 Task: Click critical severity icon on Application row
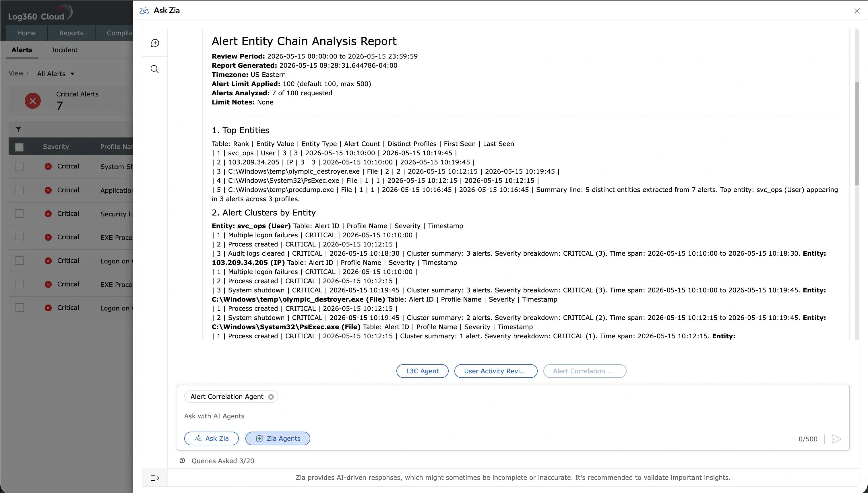(48, 190)
